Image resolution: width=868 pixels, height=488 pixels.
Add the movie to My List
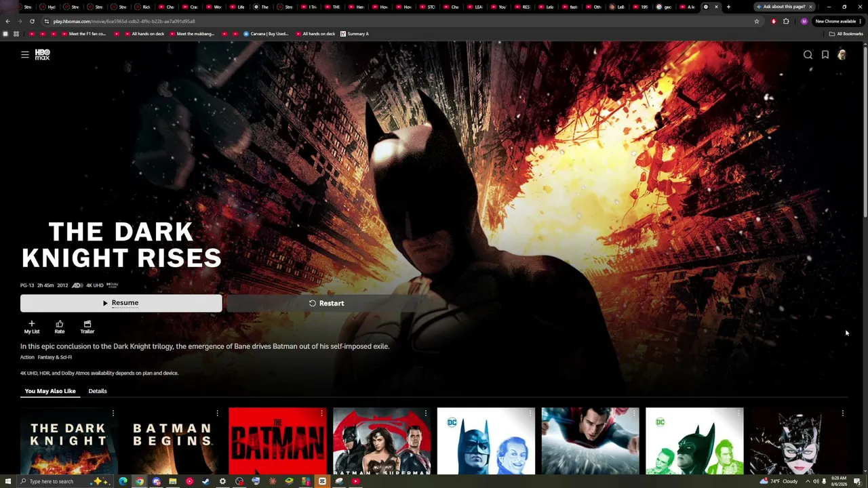(32, 327)
